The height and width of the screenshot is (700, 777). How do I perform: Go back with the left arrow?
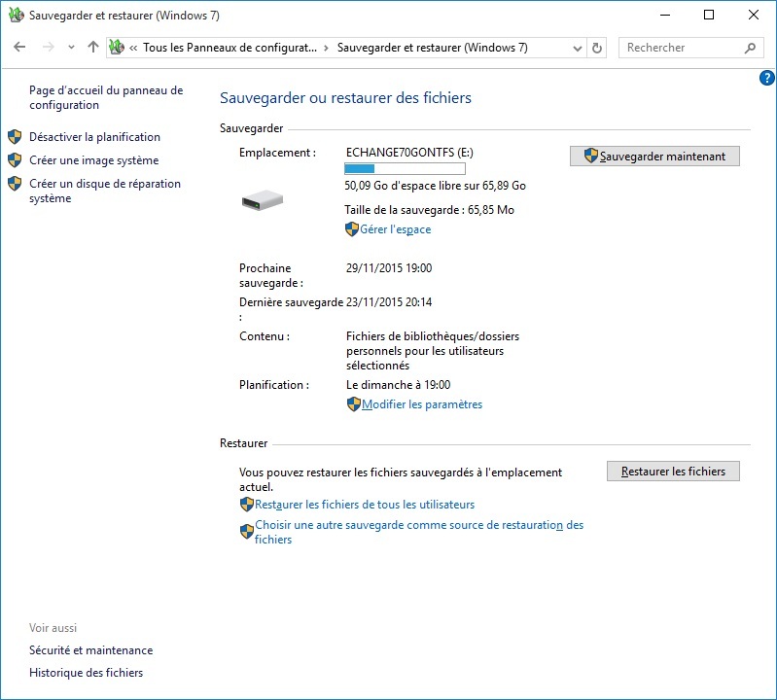(19, 47)
